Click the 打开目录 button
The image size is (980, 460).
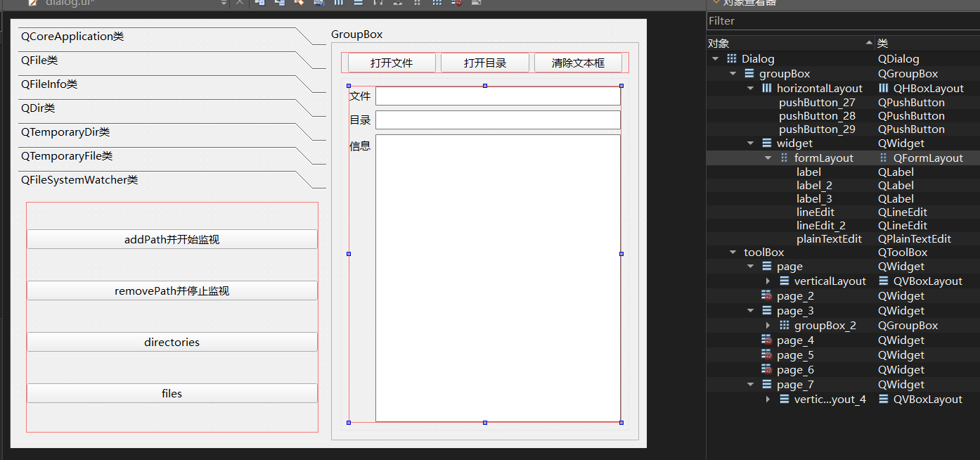click(x=485, y=63)
